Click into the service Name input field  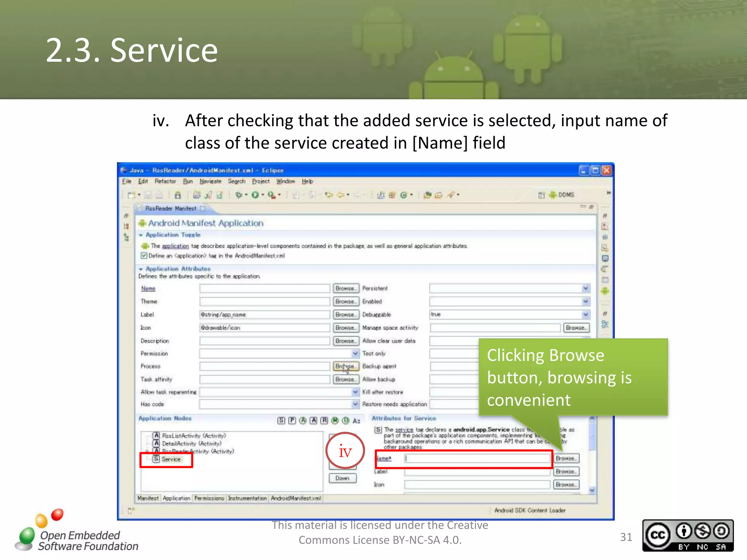477,458
